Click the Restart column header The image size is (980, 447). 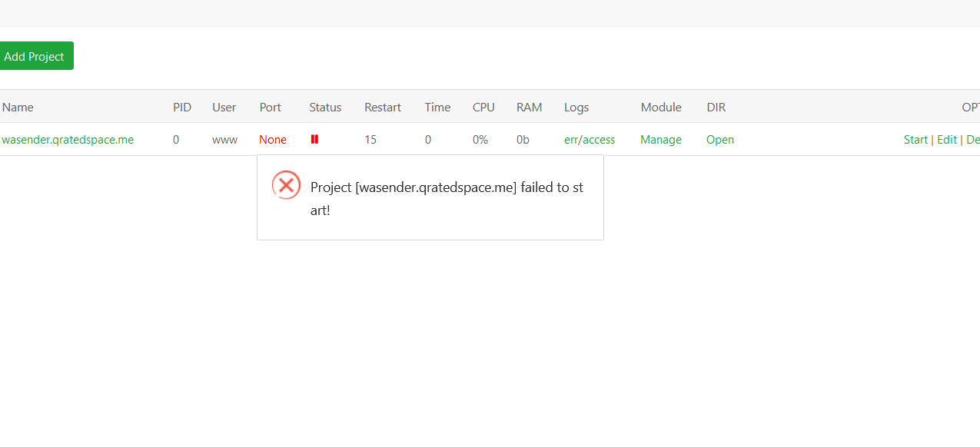(382, 108)
